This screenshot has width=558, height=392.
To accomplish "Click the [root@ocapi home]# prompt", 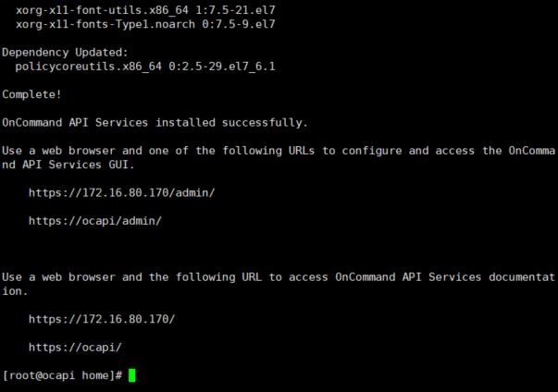I will pyautogui.click(x=62, y=375).
